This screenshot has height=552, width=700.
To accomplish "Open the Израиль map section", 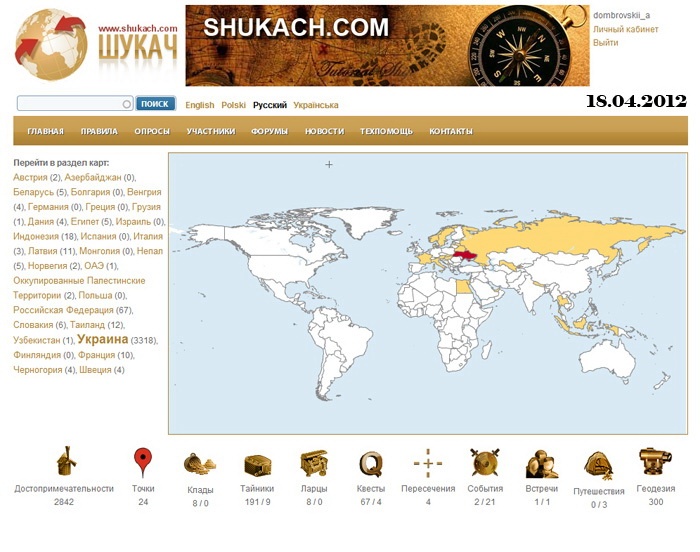I will coord(133,222).
